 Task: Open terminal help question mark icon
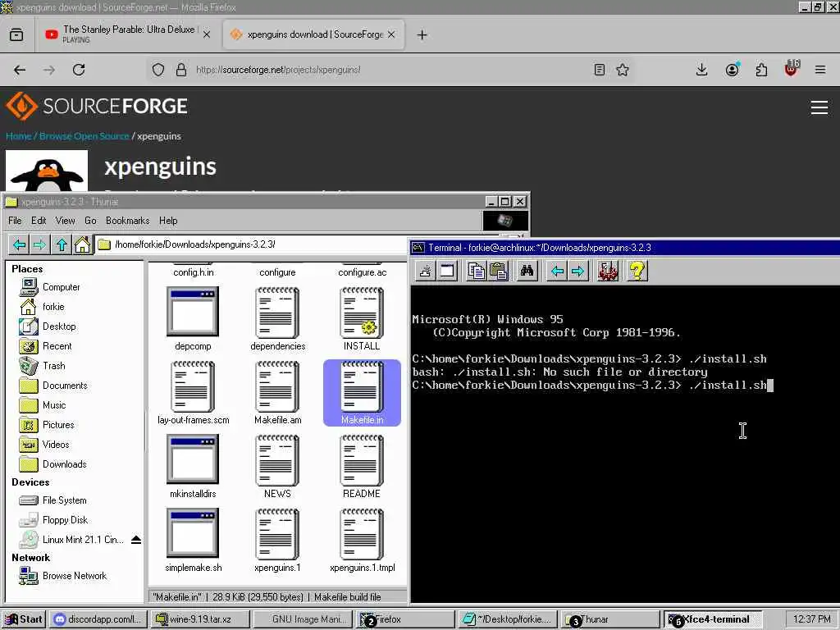point(637,271)
